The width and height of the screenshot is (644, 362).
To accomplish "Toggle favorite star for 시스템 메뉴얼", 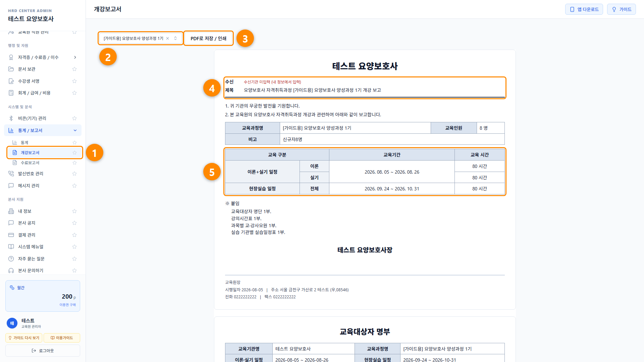I will [x=74, y=247].
